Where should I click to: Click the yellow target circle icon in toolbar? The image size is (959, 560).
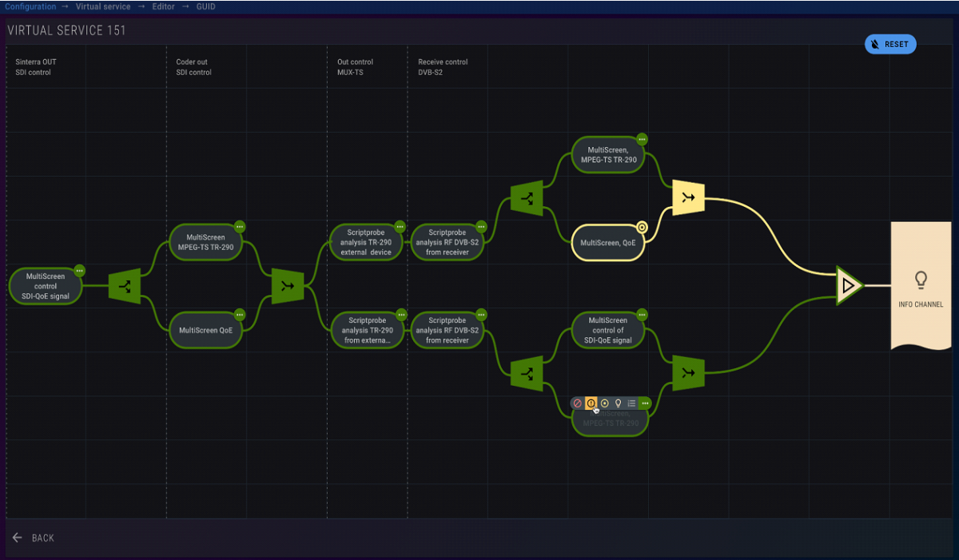[605, 403]
